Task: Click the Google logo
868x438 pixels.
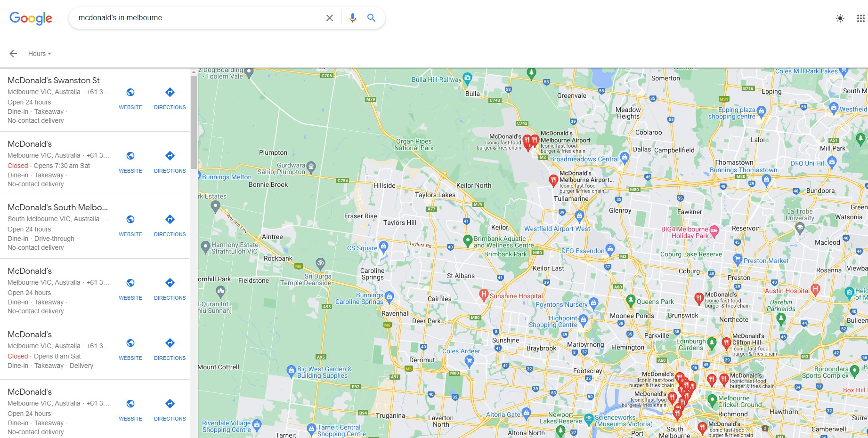Action: click(x=31, y=18)
